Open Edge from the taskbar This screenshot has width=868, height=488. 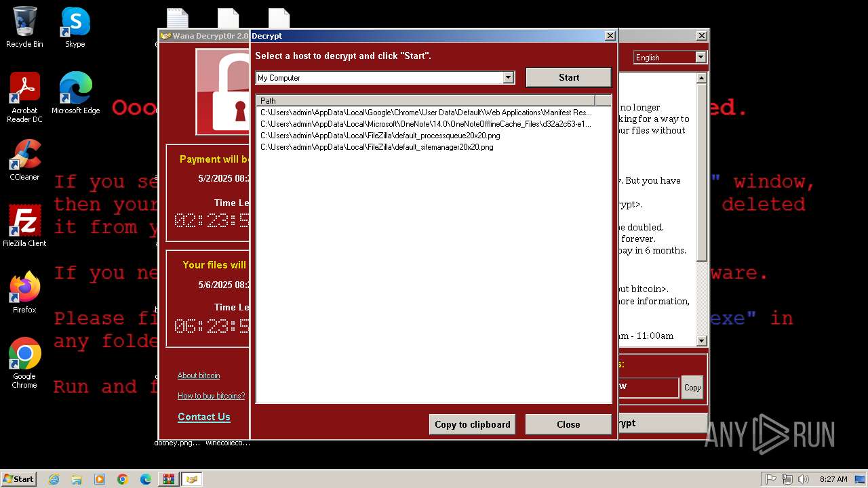(x=146, y=479)
